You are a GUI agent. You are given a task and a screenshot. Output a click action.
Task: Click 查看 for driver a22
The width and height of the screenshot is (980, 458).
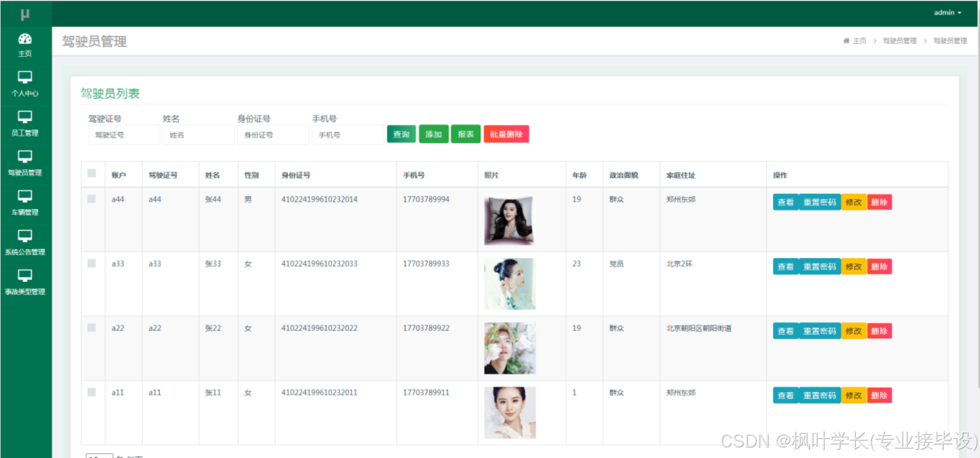[x=785, y=331]
